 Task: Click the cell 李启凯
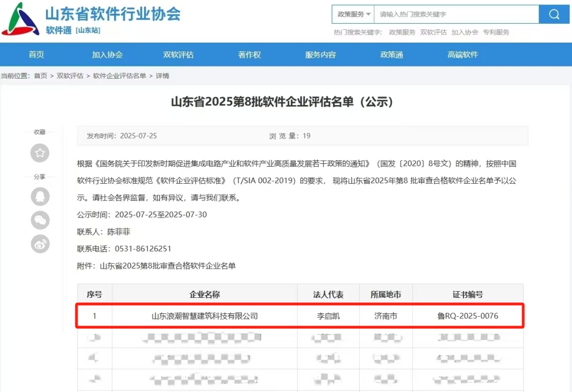pyautogui.click(x=328, y=316)
